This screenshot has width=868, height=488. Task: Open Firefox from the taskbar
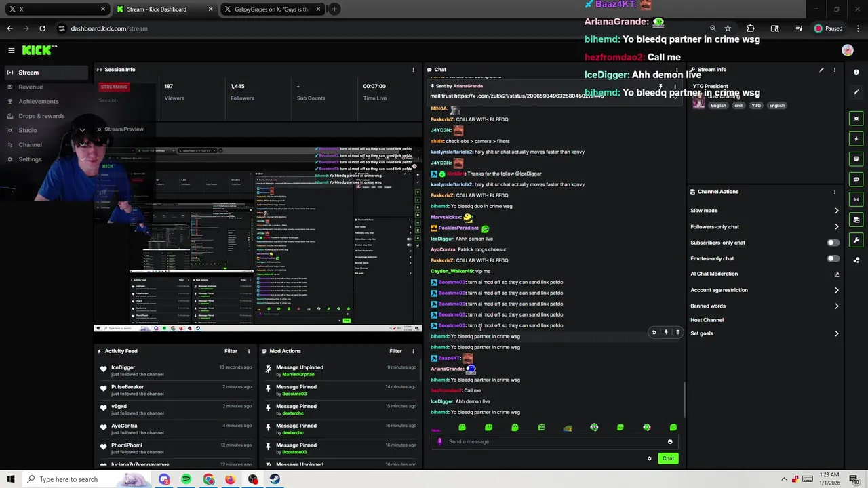231,479
